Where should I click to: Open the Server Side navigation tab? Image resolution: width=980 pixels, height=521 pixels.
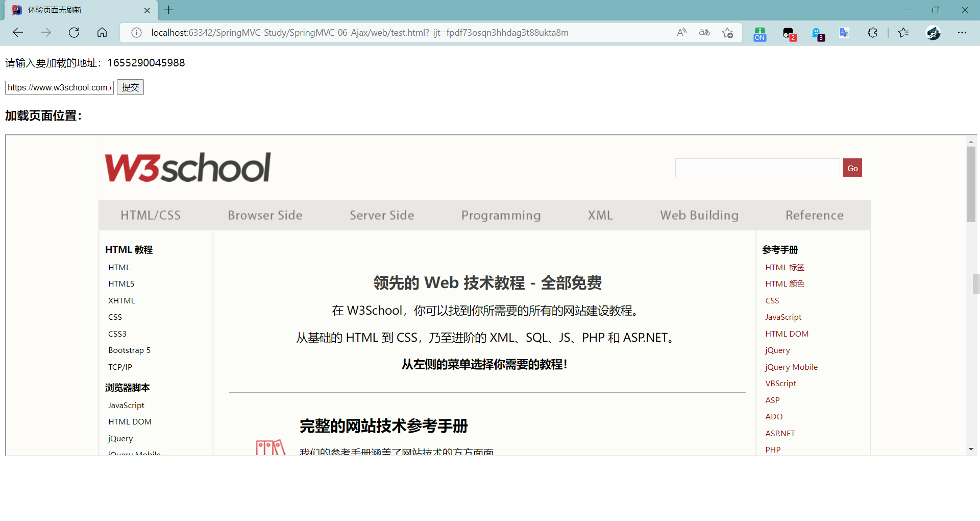point(382,215)
